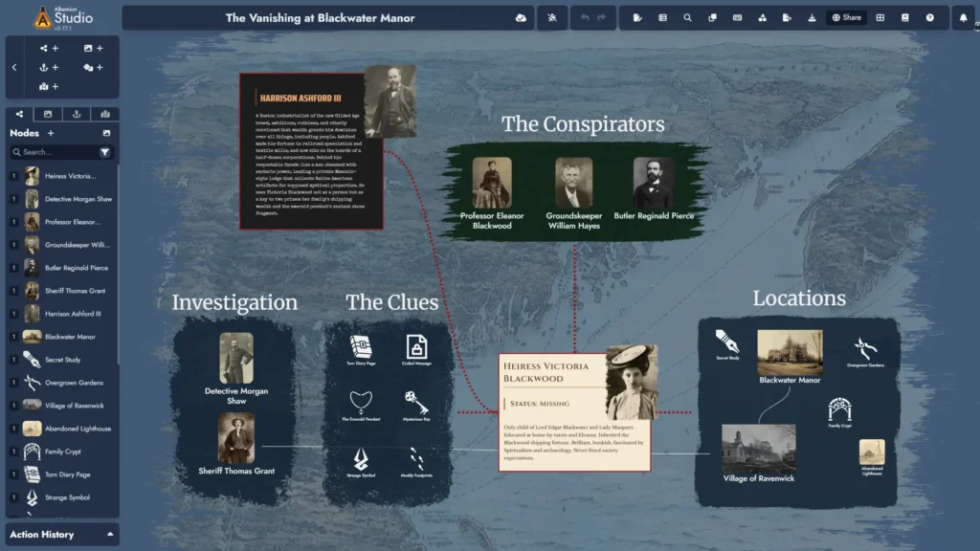Collapse the toolbox panel with the left chevron

pyautogui.click(x=14, y=66)
